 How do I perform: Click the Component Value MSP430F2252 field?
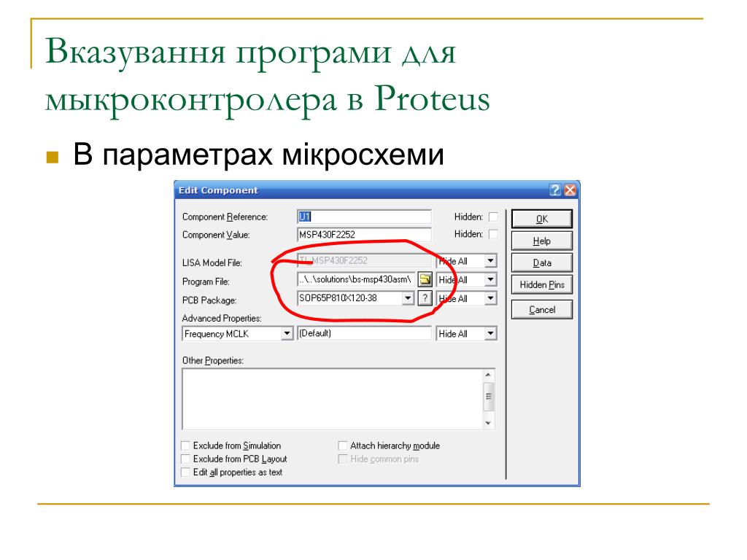[364, 234]
